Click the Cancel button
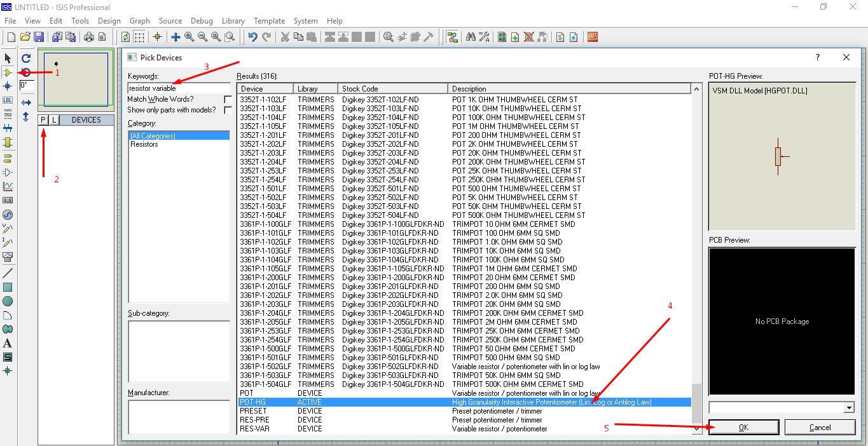Screen dimensions: 868x446 point(820,428)
